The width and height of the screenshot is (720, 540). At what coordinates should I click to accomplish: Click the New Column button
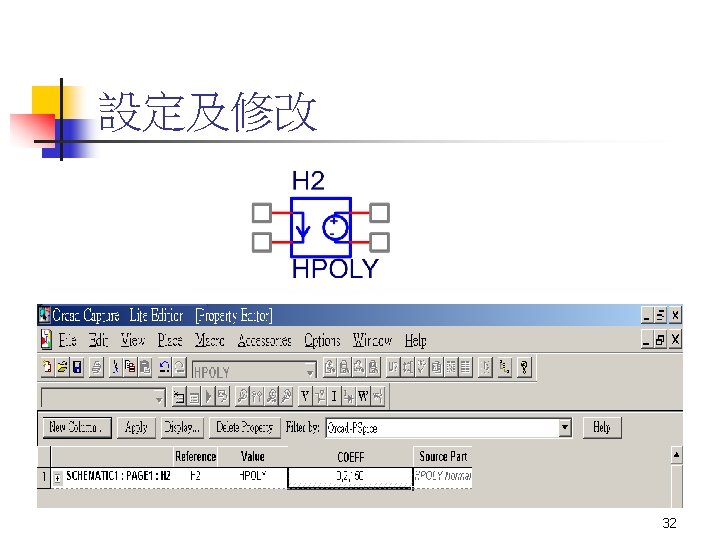click(x=77, y=428)
